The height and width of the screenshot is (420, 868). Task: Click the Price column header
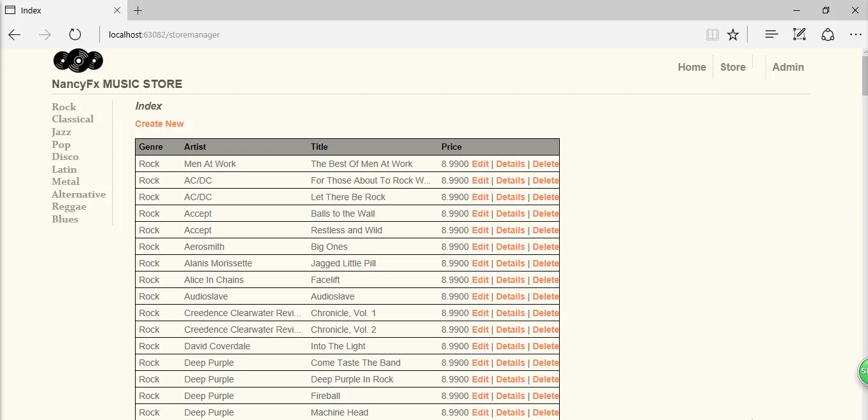pos(452,147)
